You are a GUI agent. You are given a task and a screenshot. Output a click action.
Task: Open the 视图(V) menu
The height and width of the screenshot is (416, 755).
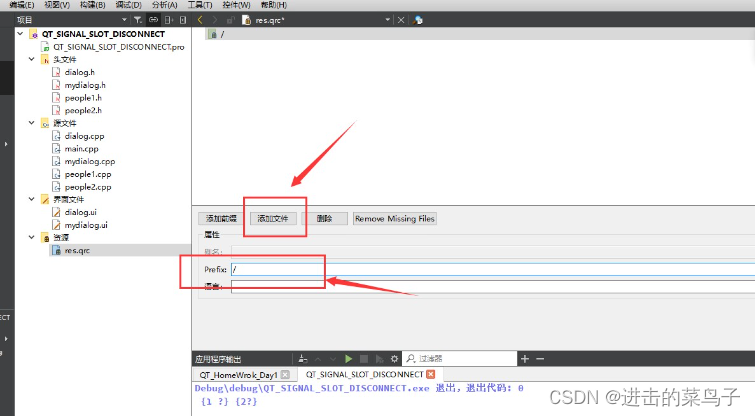[x=57, y=5]
